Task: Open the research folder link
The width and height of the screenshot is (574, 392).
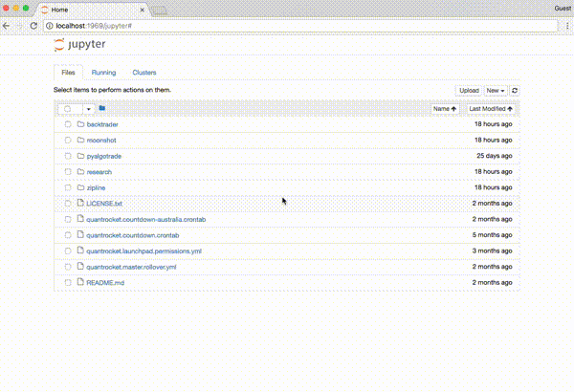Action: (99, 172)
